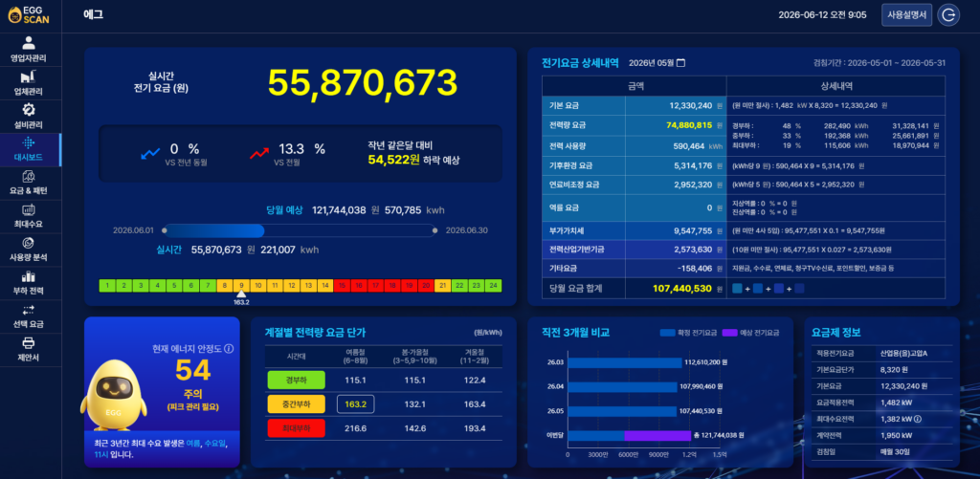980x479 pixels.
Task: Open the 선택 요금 arrows icon
Action: point(29,310)
